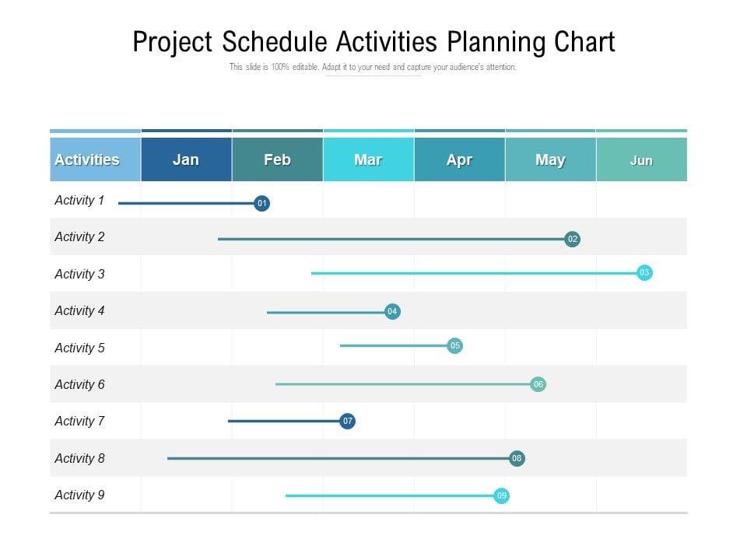Click the 03 end marker circle
Viewport: 747px width, 560px height.
pos(644,273)
